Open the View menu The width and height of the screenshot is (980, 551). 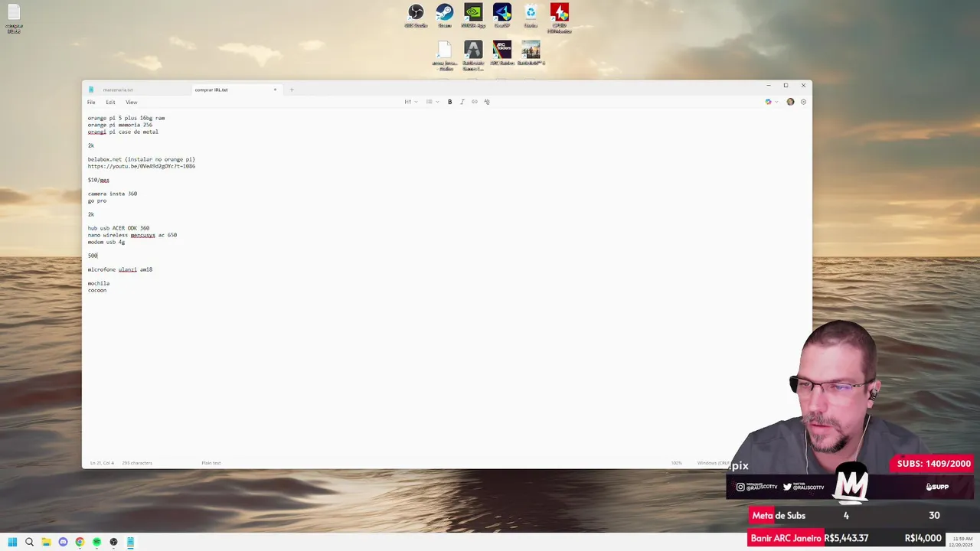pos(132,102)
